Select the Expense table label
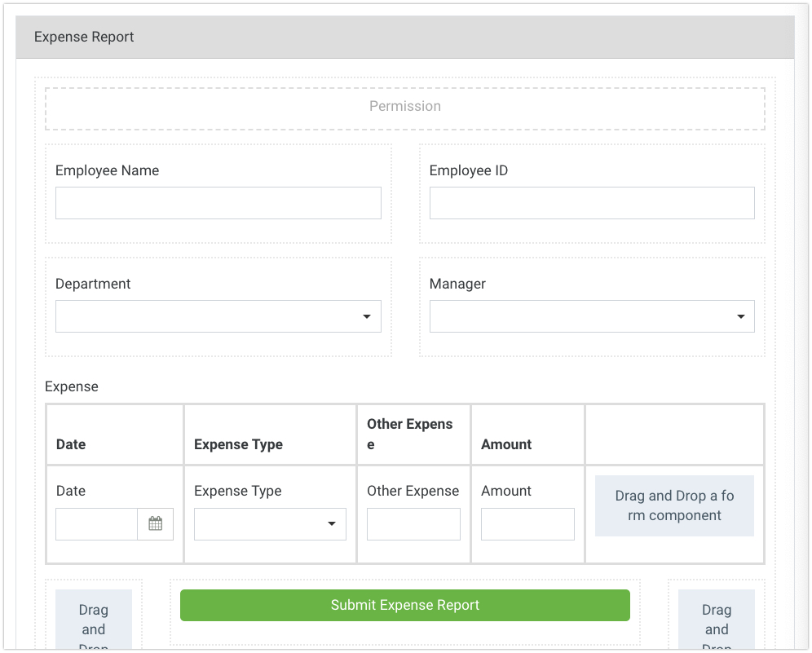 click(72, 386)
